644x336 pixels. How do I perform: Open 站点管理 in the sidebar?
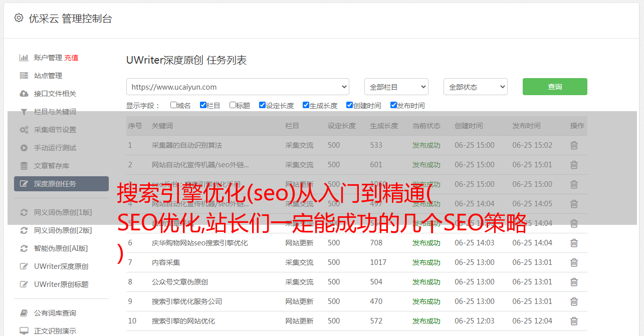[x=48, y=76]
